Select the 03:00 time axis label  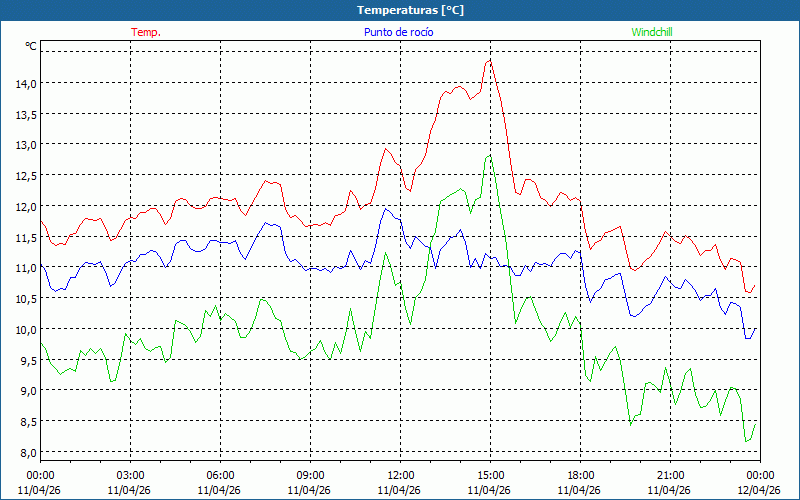tap(130, 475)
